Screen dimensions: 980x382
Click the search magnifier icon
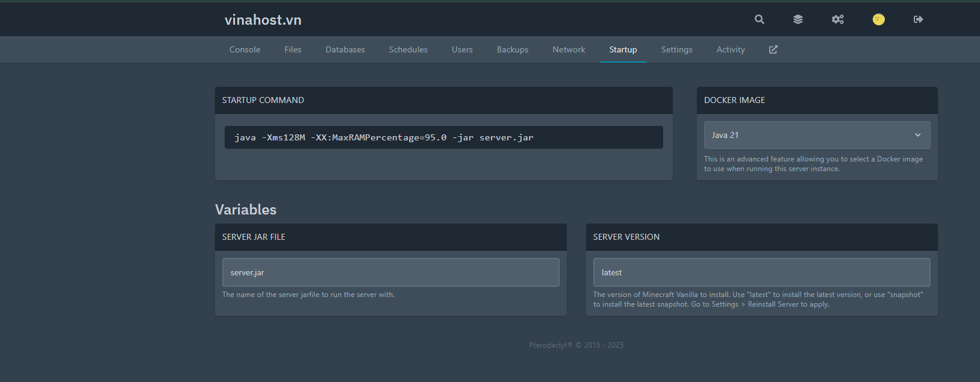759,19
